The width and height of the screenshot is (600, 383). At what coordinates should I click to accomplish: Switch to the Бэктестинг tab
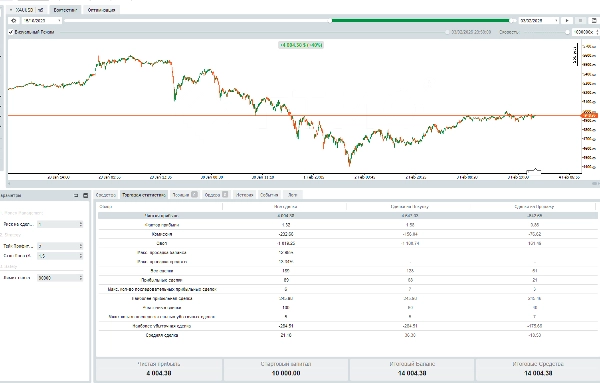click(x=65, y=10)
